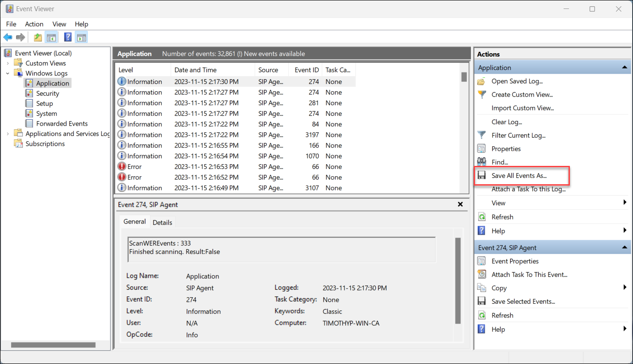Expand the Custom Views tree node
The image size is (633, 364).
point(8,63)
